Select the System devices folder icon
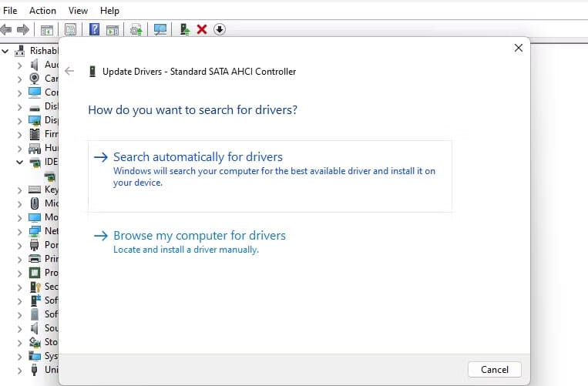The height and width of the screenshot is (386, 588). tap(35, 356)
